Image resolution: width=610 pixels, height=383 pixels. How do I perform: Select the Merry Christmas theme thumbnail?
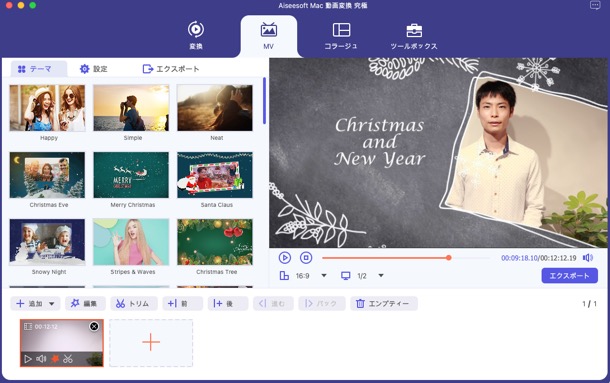131,175
